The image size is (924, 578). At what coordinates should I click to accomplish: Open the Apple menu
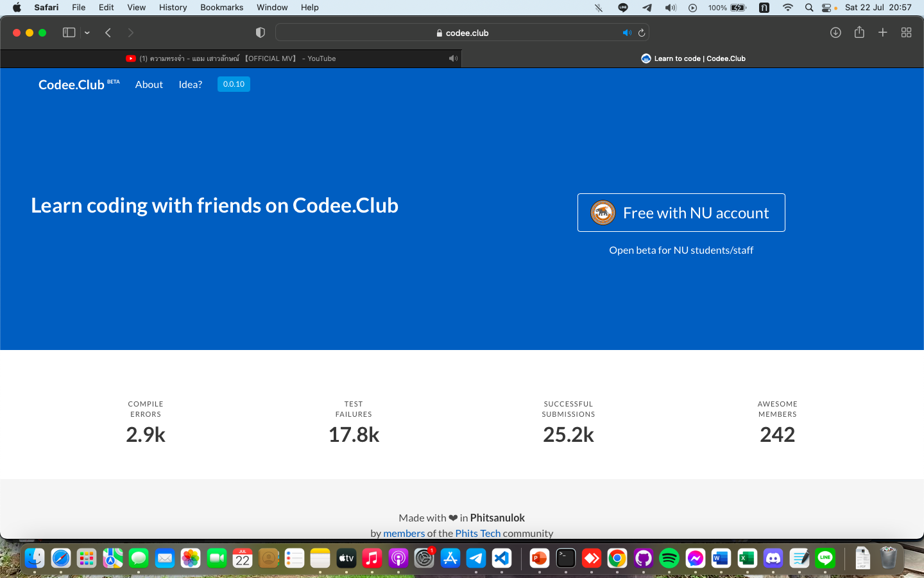click(x=17, y=8)
